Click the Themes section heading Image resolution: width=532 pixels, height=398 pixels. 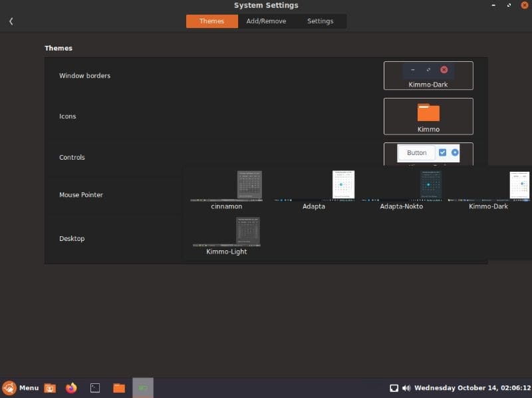coord(59,48)
